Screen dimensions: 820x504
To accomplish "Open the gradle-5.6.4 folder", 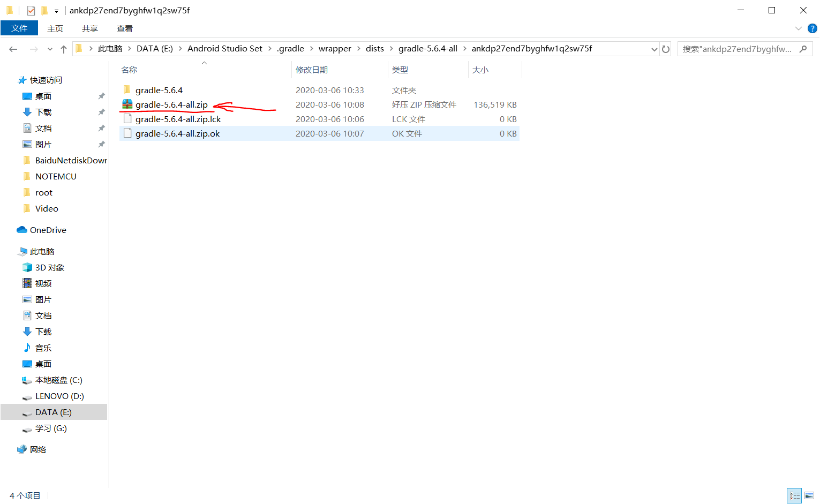I will [159, 89].
